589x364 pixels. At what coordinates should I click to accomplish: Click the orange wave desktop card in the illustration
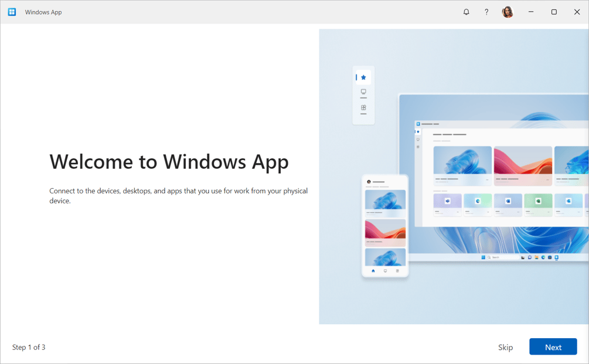point(523,165)
